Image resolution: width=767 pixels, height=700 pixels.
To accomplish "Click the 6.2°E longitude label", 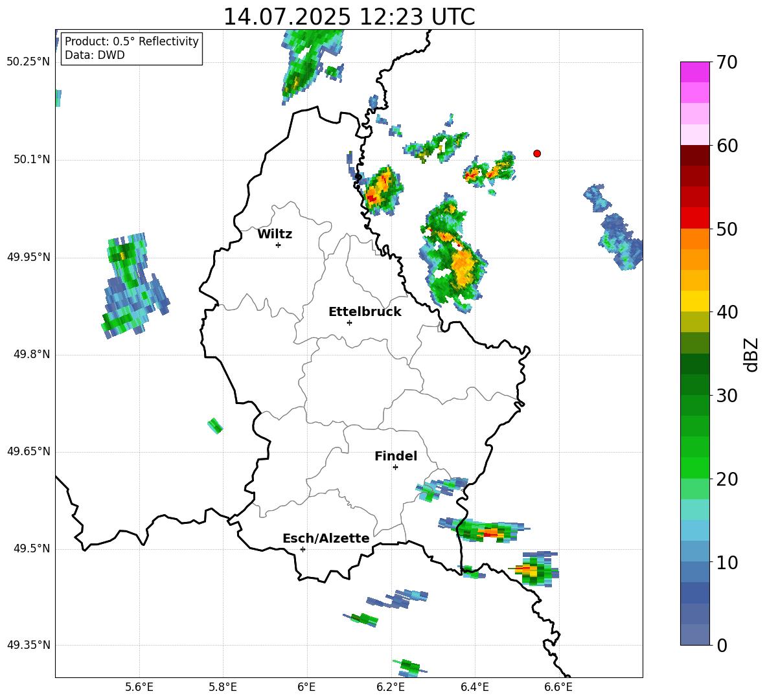I will coord(391,688).
